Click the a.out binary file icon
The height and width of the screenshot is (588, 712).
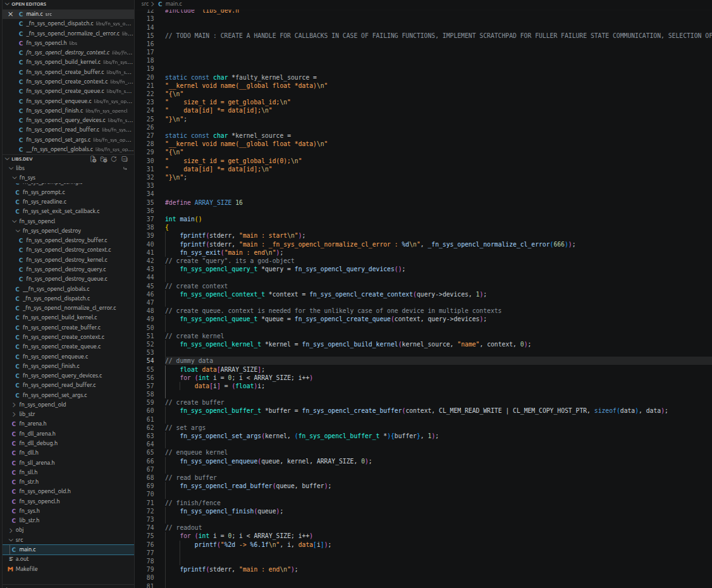[x=11, y=559]
